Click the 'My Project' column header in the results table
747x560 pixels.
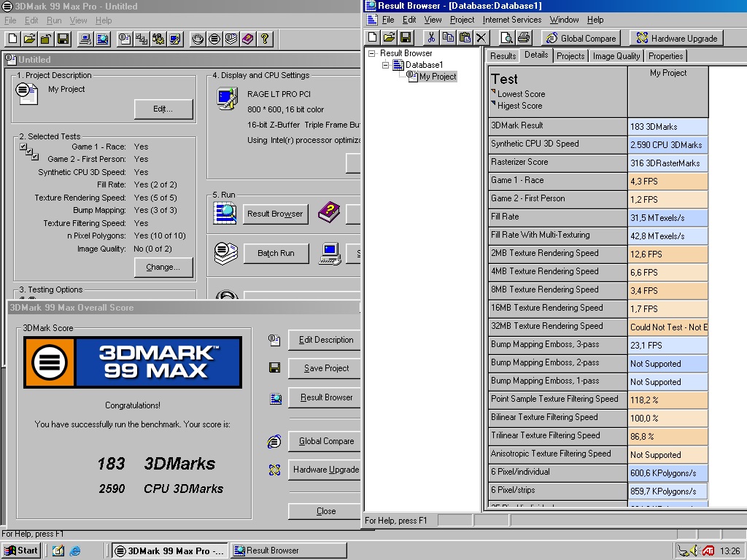coord(668,91)
